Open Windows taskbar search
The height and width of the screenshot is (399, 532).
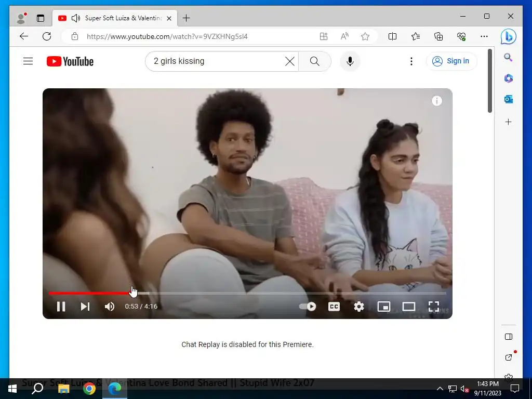point(37,389)
